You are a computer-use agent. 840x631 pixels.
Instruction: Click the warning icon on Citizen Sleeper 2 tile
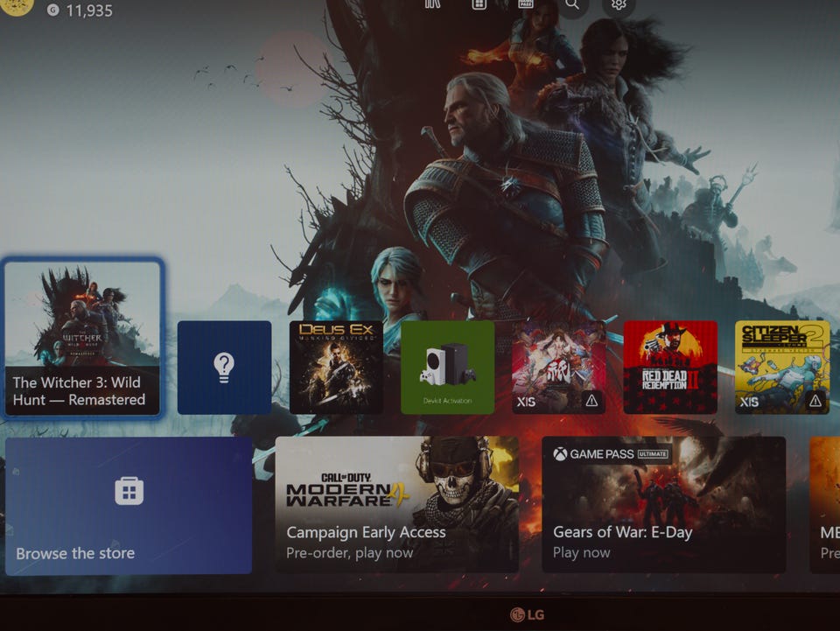815,400
